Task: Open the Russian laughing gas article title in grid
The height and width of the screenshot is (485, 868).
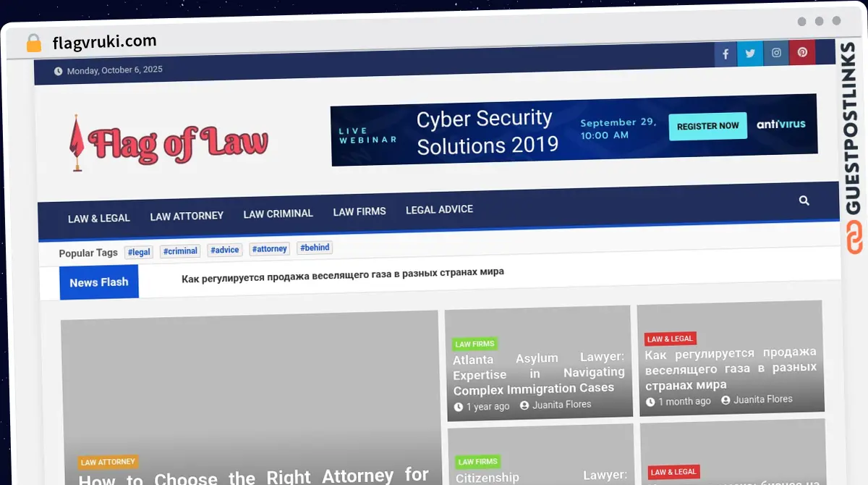Action: click(x=731, y=368)
